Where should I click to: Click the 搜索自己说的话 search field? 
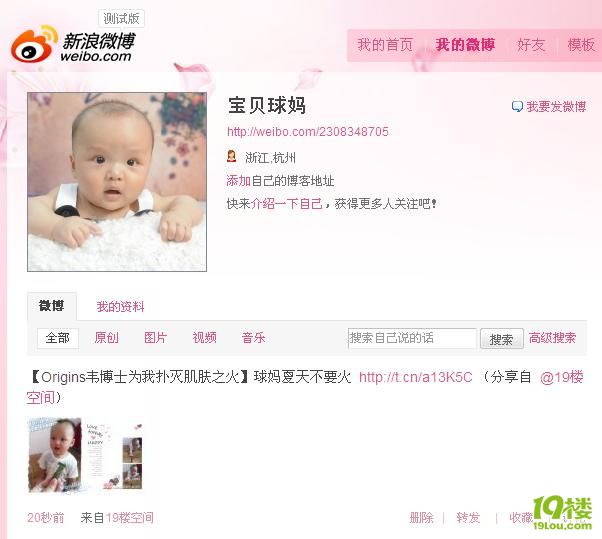pyautogui.click(x=412, y=338)
